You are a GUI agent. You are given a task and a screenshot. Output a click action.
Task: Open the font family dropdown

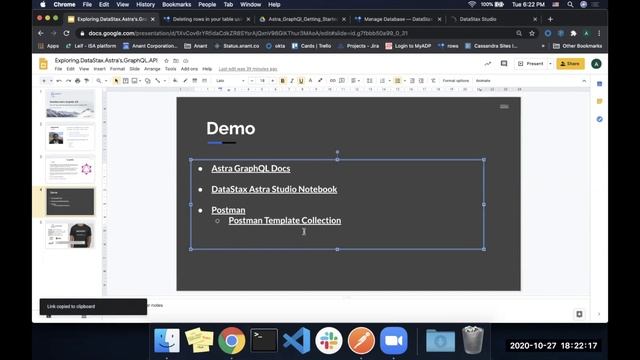point(231,81)
